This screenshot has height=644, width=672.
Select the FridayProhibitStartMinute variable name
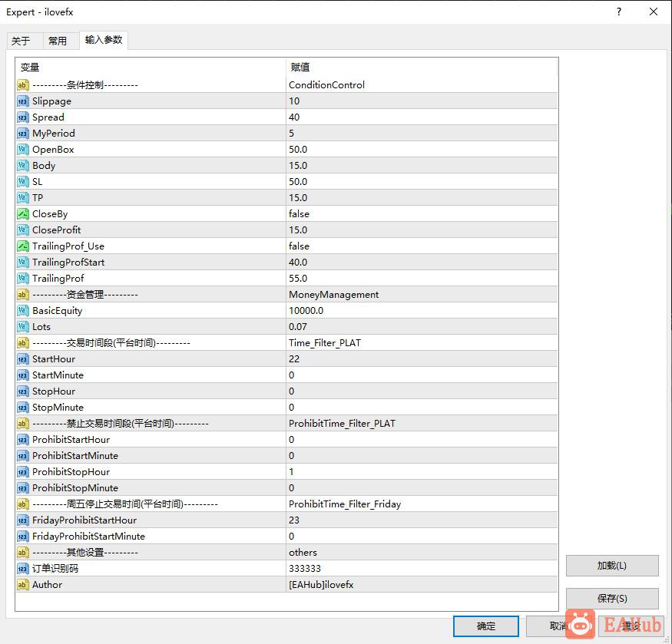88,536
